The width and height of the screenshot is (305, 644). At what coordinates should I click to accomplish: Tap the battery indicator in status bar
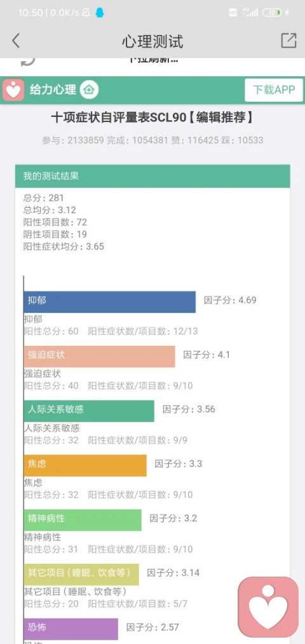click(273, 13)
